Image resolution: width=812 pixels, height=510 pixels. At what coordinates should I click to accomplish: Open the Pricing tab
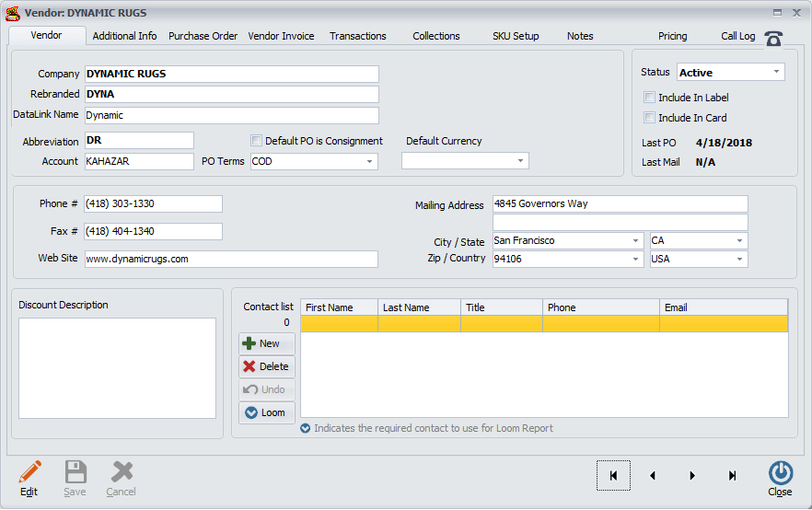pos(673,36)
